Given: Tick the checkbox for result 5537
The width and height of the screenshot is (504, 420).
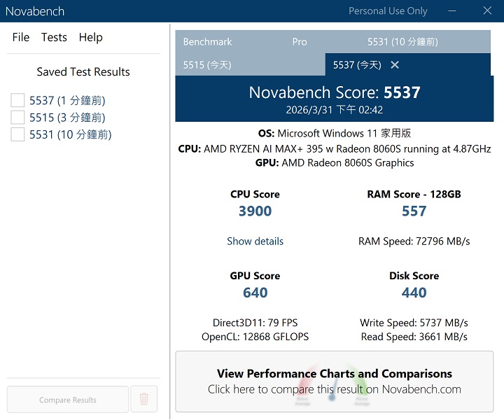Looking at the screenshot, I should [17, 101].
